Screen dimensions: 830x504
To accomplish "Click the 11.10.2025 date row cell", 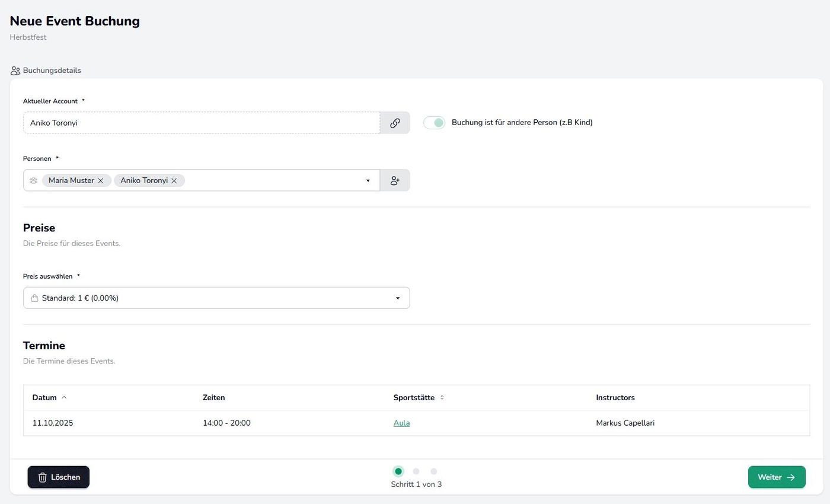I will (x=53, y=423).
